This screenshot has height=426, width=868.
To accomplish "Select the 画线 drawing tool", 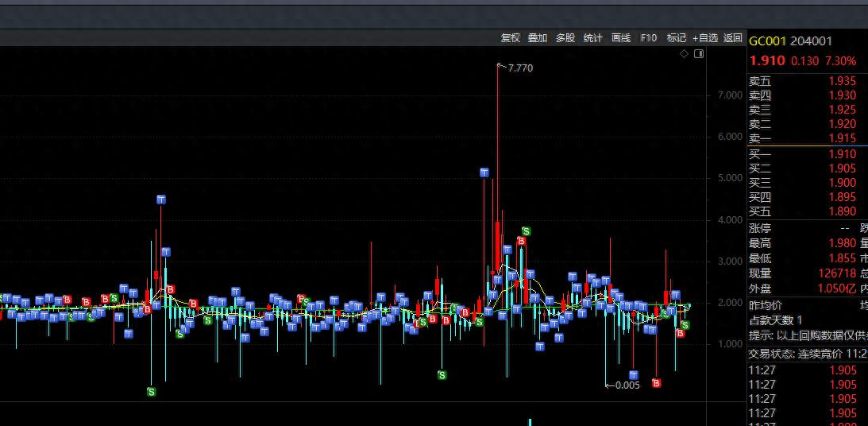I will coord(621,37).
